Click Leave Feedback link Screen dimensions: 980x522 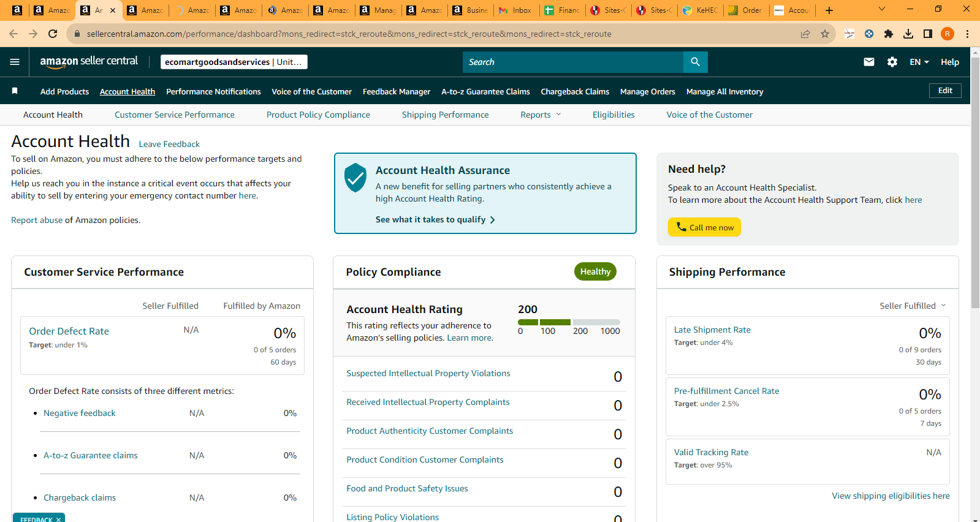[169, 144]
